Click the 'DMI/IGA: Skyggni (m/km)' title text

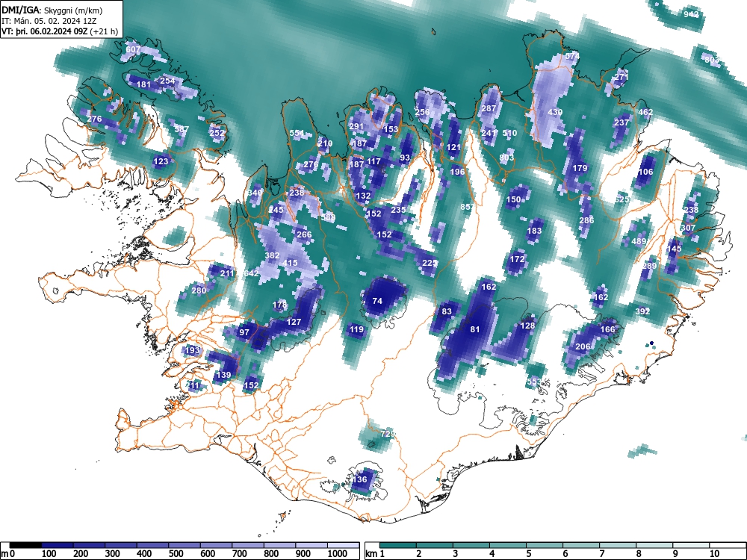52,10
